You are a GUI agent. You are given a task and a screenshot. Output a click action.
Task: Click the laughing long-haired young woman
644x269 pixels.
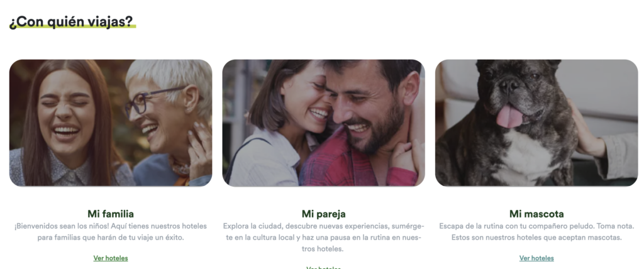pos(65,123)
